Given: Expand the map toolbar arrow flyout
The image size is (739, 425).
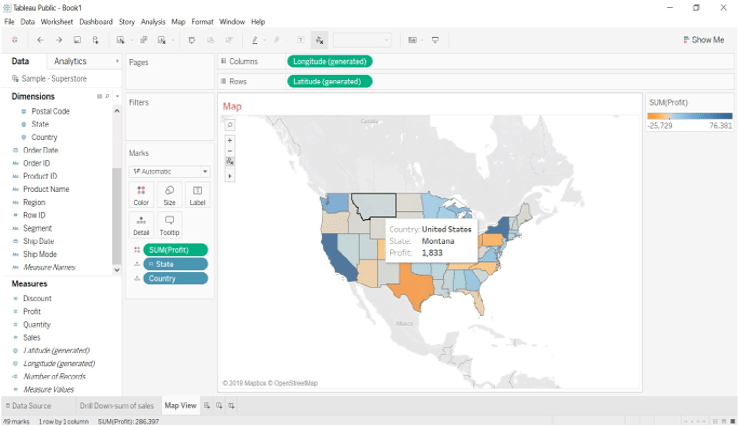Looking at the screenshot, I should coord(230,175).
